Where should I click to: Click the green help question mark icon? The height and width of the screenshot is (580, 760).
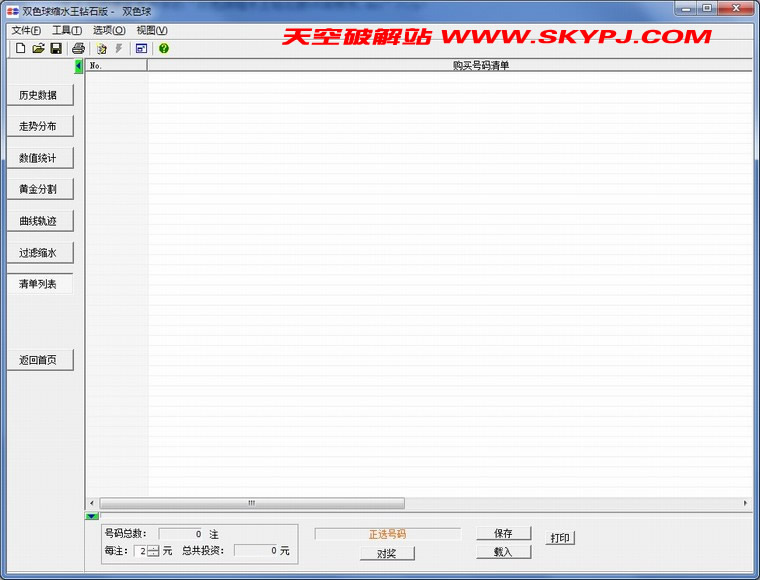[164, 48]
